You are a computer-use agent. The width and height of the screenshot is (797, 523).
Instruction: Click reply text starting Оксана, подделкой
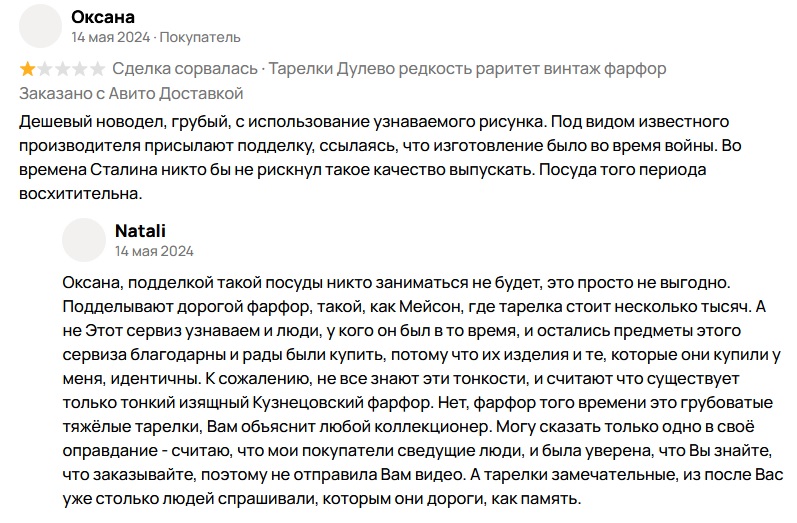tap(422, 390)
